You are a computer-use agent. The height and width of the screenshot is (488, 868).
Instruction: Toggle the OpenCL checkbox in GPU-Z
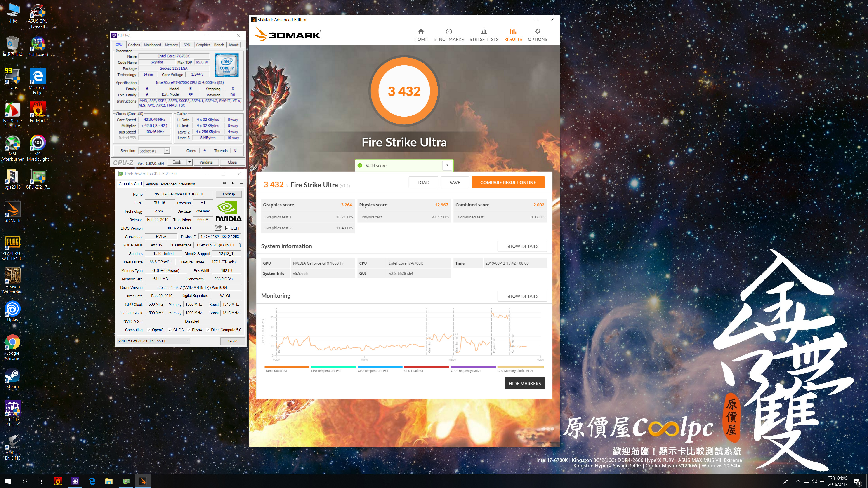tap(149, 330)
